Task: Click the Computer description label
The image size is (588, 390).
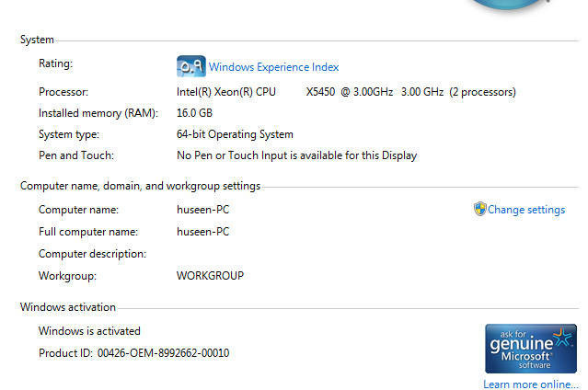Action: point(92,254)
